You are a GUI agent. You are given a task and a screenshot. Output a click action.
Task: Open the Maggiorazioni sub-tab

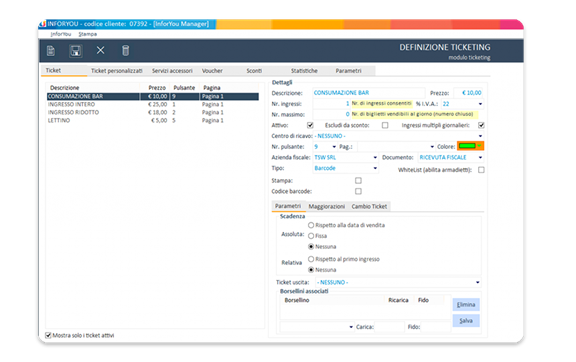pos(327,207)
